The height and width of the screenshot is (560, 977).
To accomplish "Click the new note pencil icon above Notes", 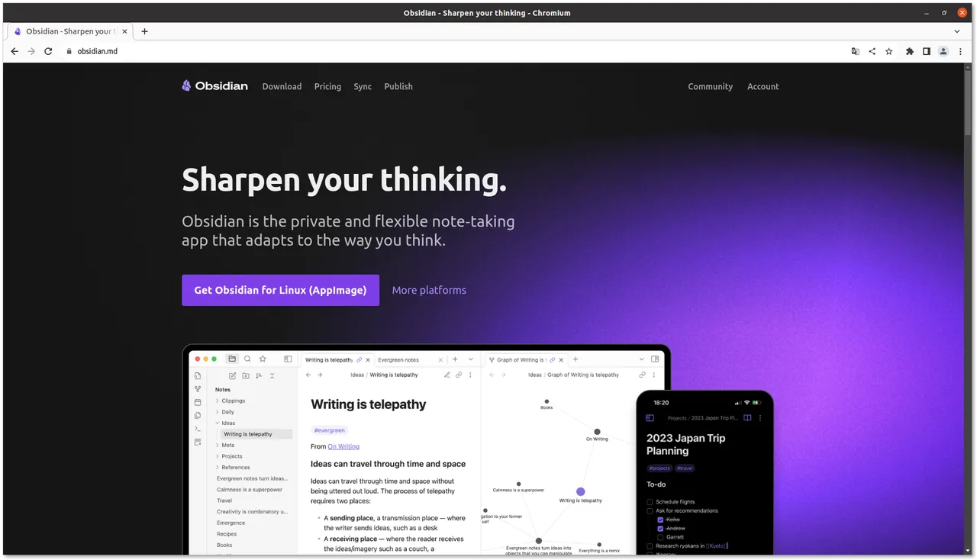I will coord(233,375).
